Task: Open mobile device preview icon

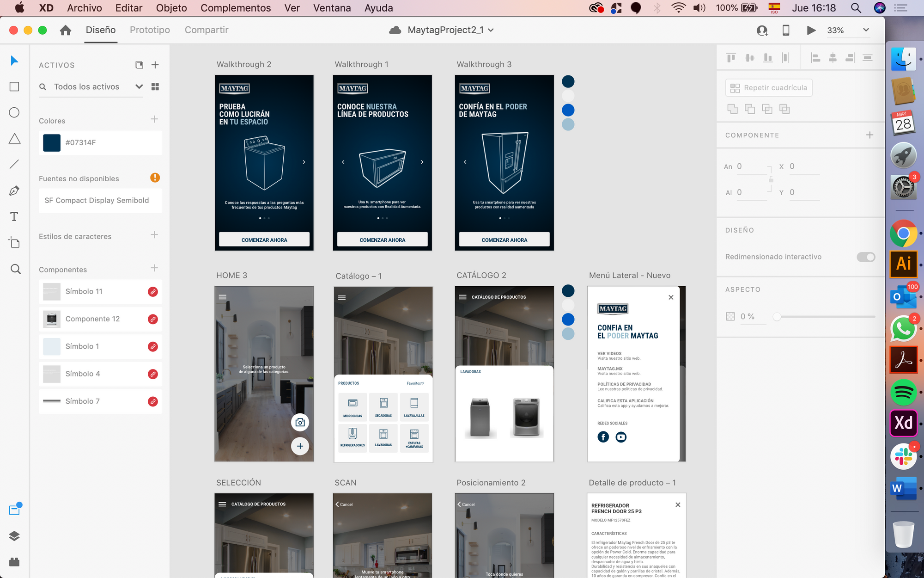Action: pyautogui.click(x=786, y=30)
